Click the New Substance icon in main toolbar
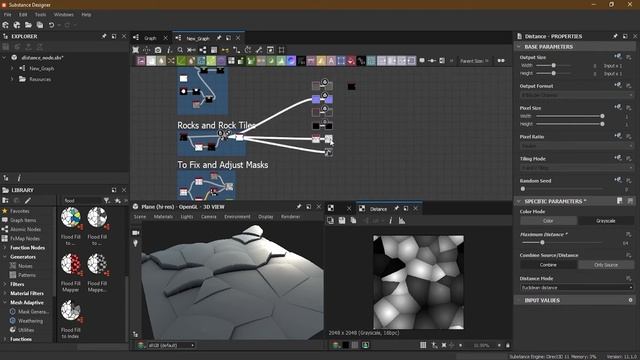Viewport: 640px width, 360px height. 6,25
